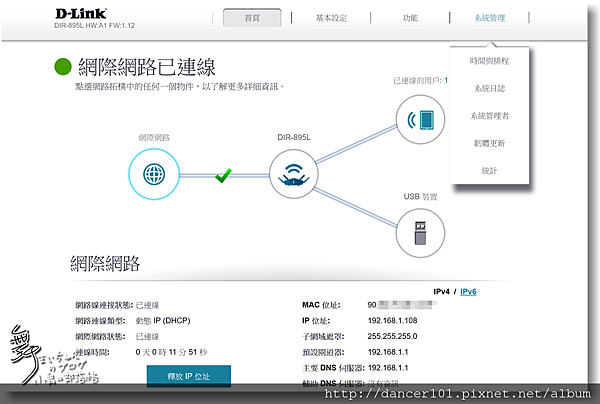
Task: Click IP address 192.168.1.108
Action: pos(392,321)
